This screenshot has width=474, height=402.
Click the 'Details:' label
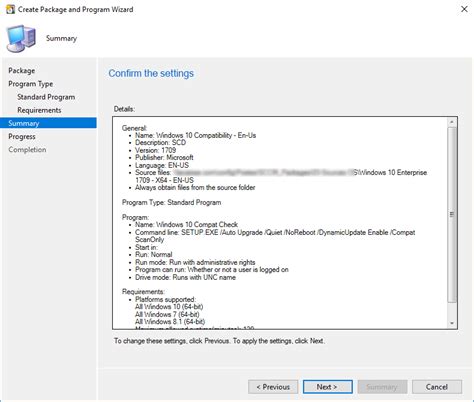coord(124,109)
